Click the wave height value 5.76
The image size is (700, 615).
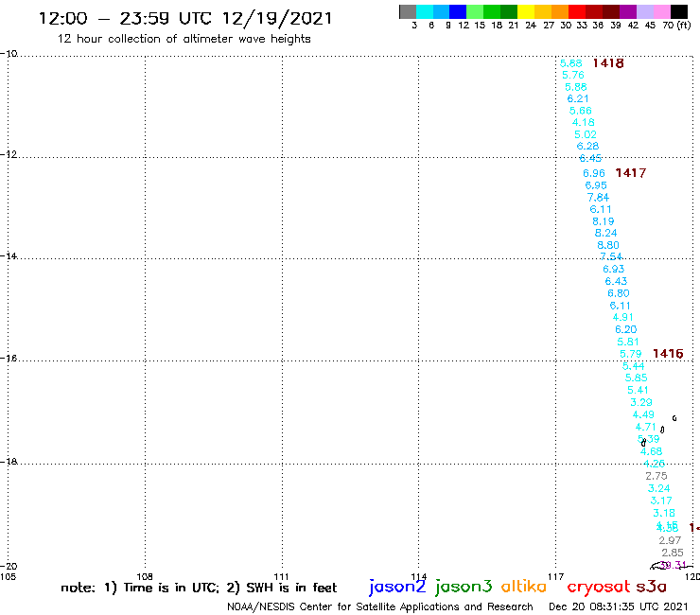pyautogui.click(x=573, y=75)
